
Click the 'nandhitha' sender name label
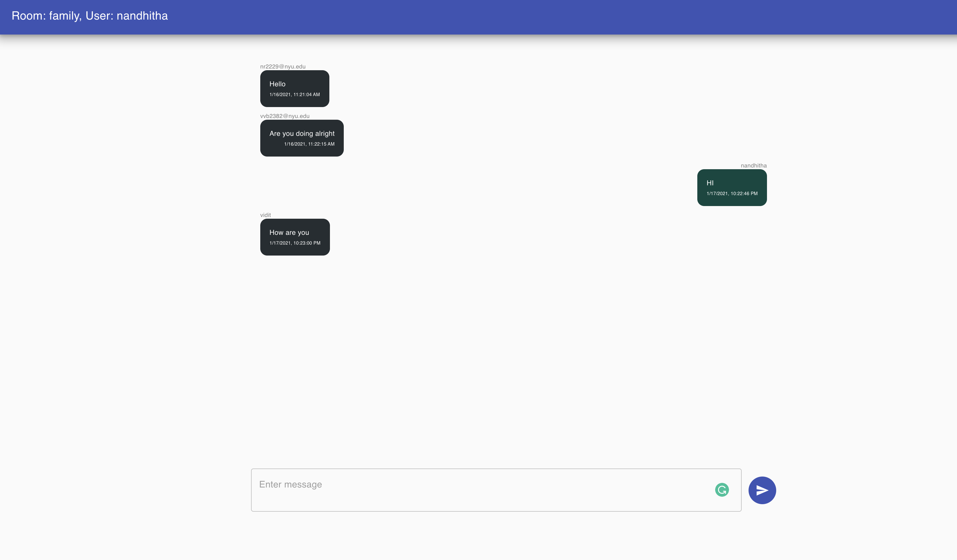(753, 165)
